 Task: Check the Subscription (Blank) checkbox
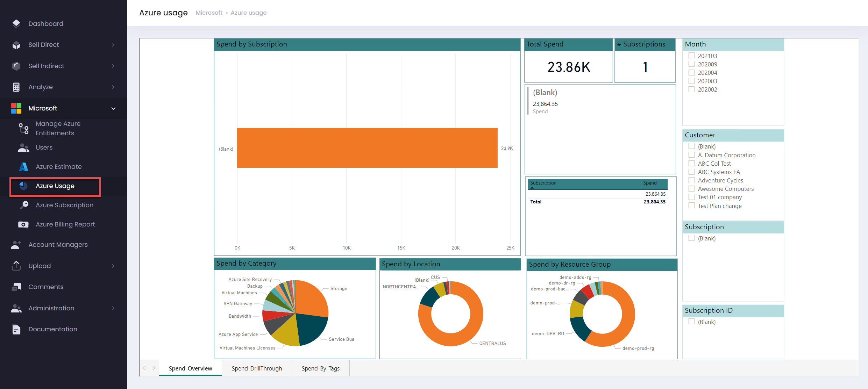coord(691,238)
